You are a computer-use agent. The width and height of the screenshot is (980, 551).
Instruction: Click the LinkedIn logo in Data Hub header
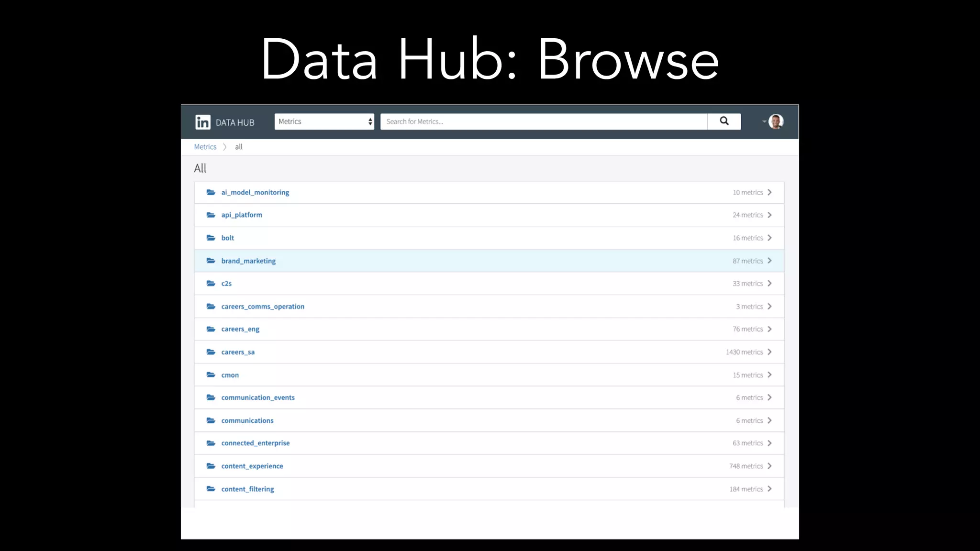(x=203, y=122)
